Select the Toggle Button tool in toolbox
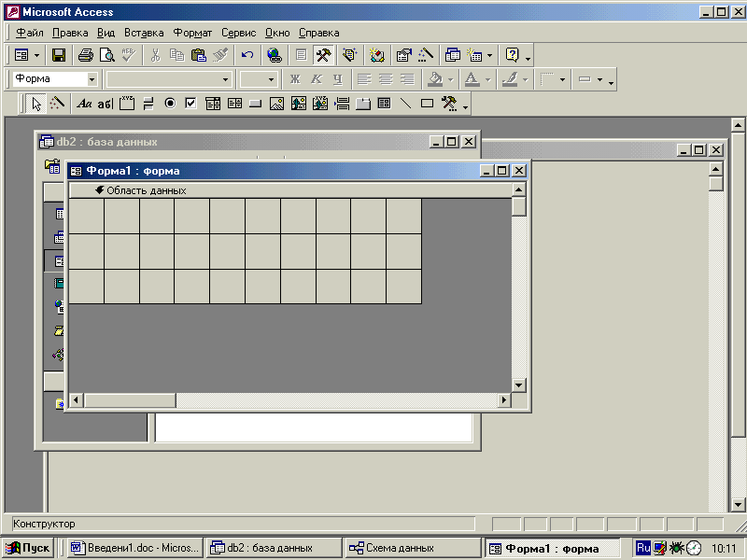Screen dimensions: 747x560 coord(148,104)
